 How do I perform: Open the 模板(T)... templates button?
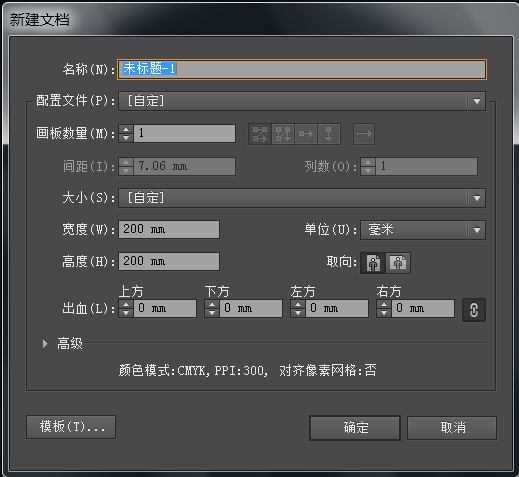(x=71, y=427)
